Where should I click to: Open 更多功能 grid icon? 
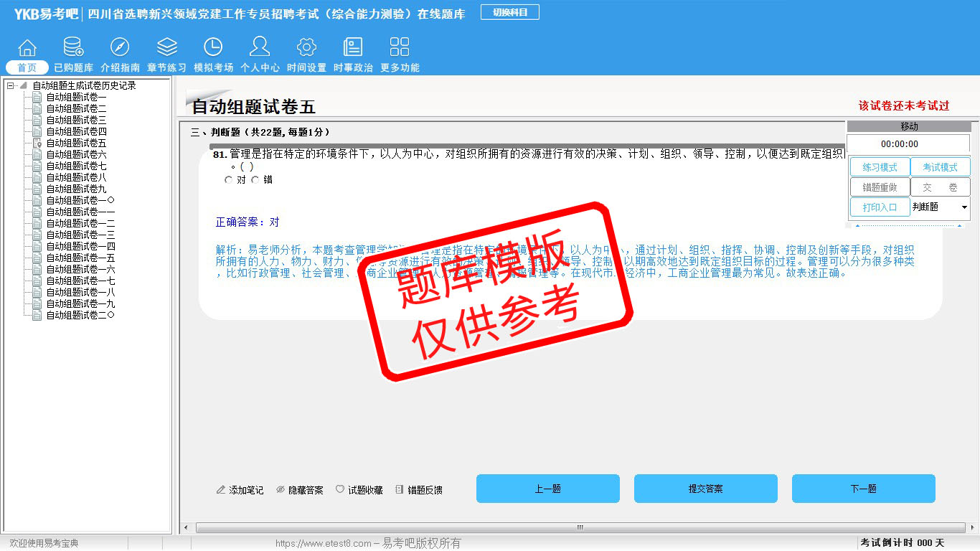click(x=400, y=48)
